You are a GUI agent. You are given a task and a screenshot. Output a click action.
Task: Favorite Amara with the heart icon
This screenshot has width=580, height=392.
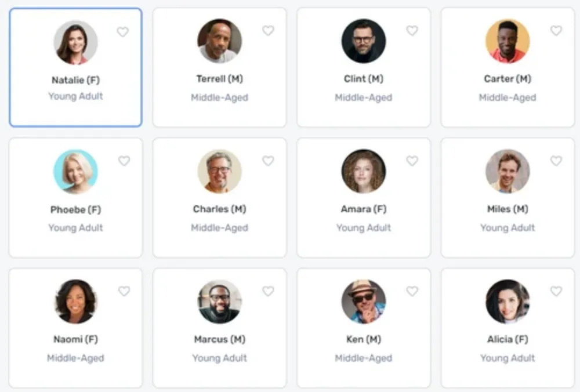pyautogui.click(x=412, y=161)
